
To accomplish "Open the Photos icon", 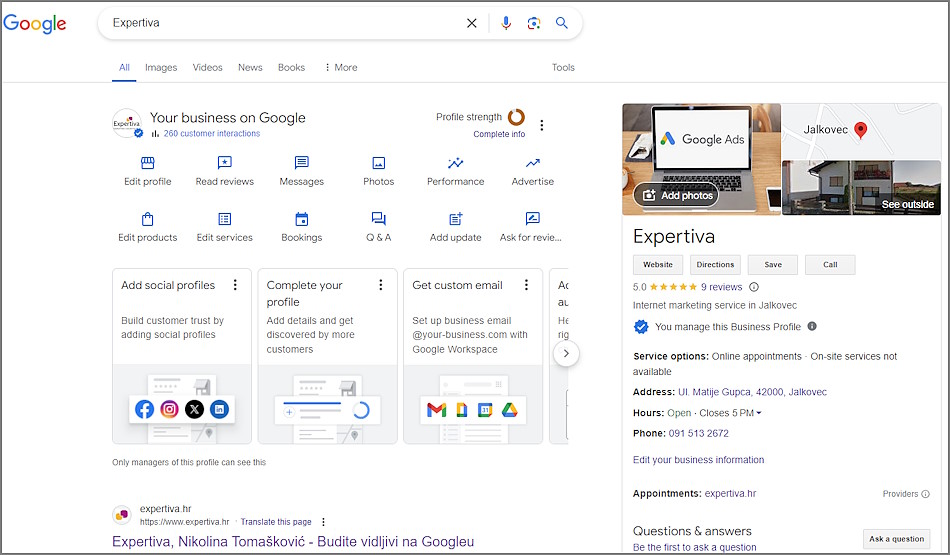I will (x=378, y=163).
